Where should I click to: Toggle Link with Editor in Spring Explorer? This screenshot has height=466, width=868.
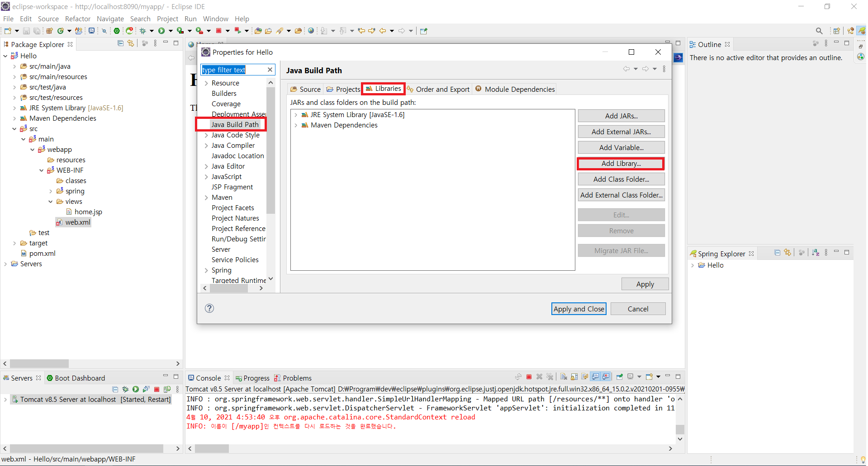coord(787,252)
